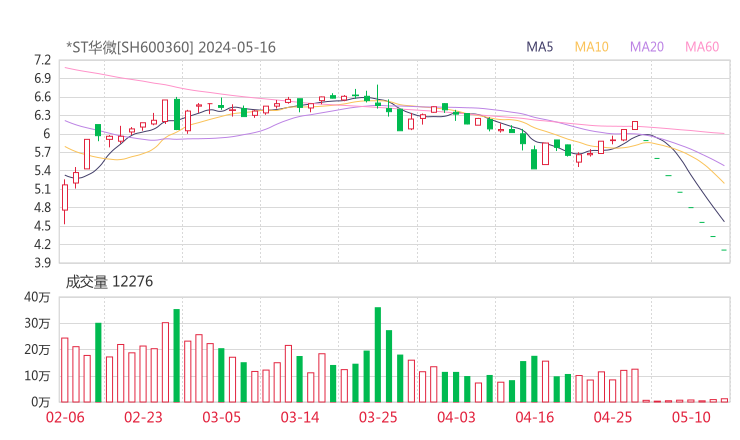
Task: Click the first red candlestick at 02-06
Action: [65, 197]
